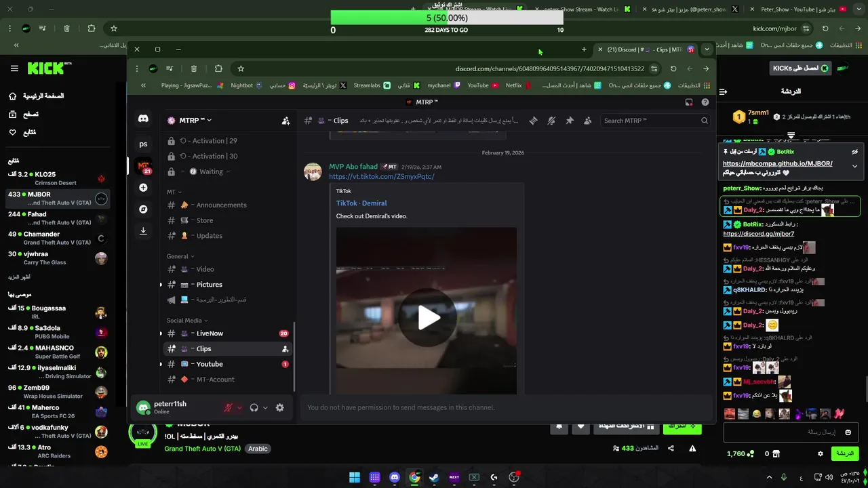
Task: Expand threads arrow beside Pictures channel
Action: coord(161,285)
